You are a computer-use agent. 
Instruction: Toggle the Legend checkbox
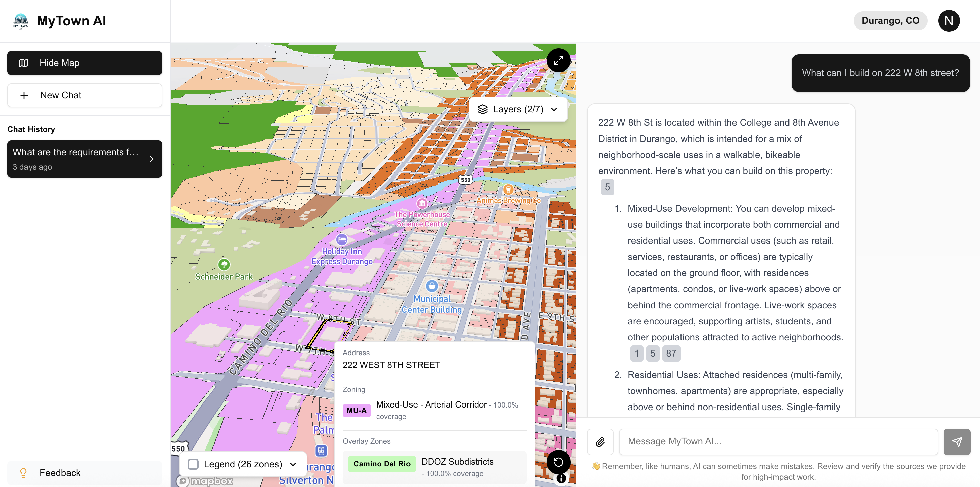(193, 464)
